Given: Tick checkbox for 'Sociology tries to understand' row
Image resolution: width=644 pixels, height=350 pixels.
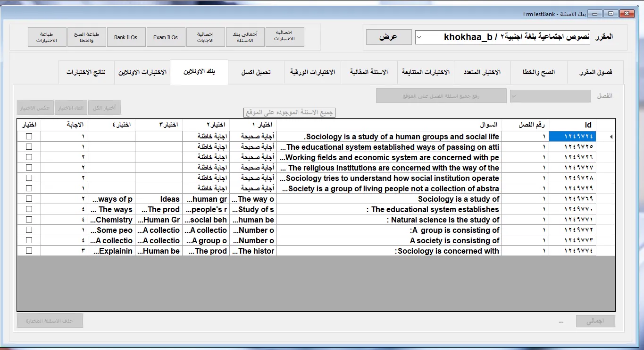Looking at the screenshot, I should (29, 178).
